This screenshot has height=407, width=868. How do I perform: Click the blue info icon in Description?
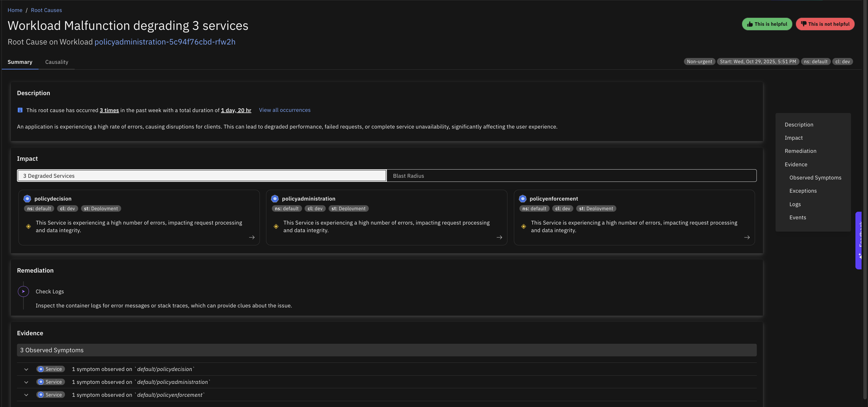[x=20, y=110]
